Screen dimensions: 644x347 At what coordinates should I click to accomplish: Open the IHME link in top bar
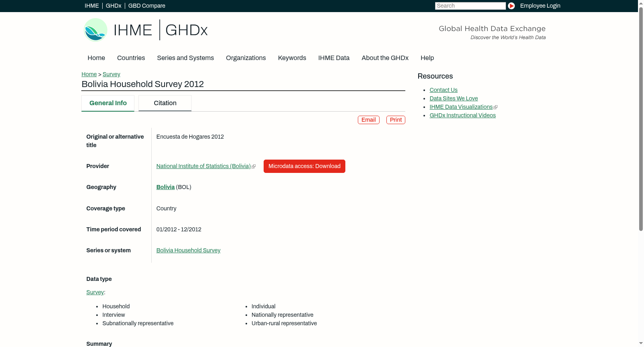click(92, 6)
